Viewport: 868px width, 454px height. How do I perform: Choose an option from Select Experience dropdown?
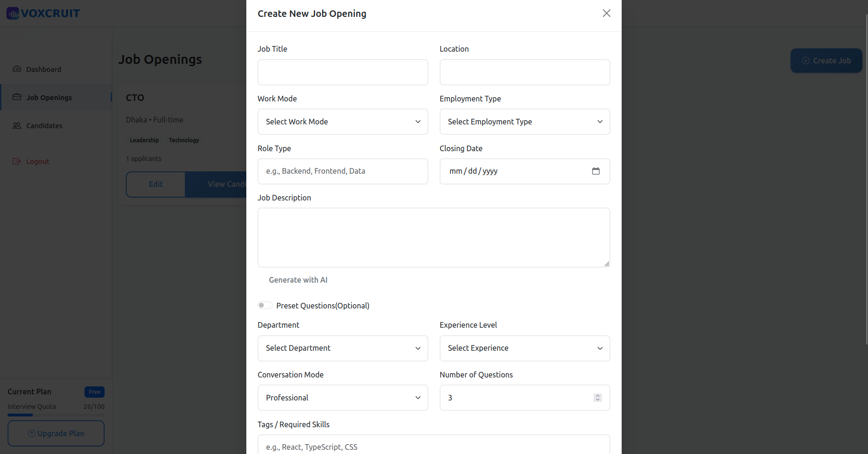[x=525, y=348]
